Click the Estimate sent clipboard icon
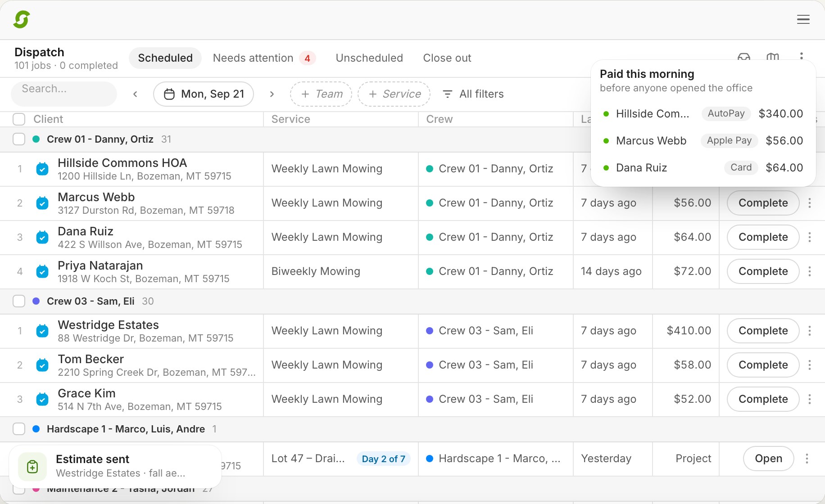The width and height of the screenshot is (825, 504). (32, 467)
